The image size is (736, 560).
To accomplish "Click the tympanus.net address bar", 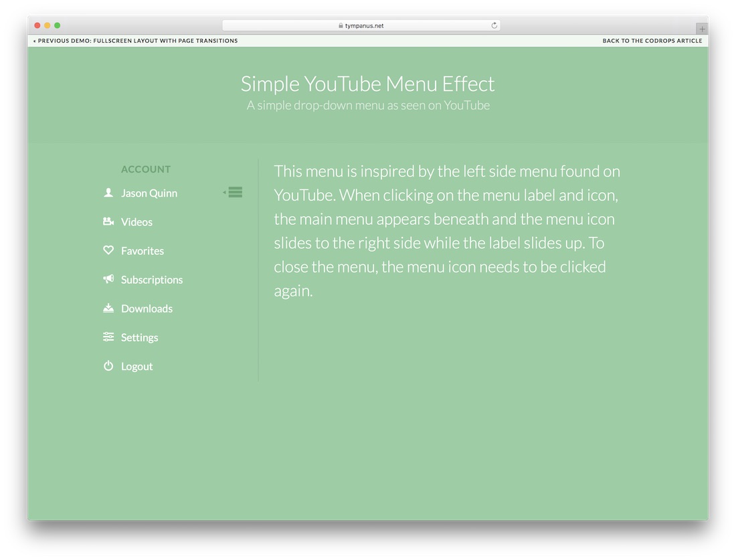I will click(x=365, y=26).
